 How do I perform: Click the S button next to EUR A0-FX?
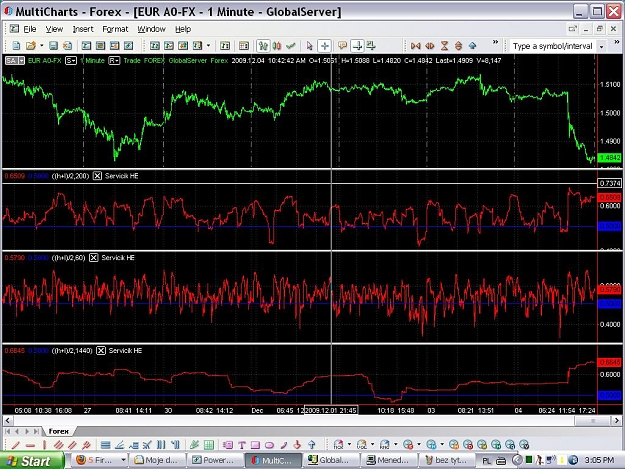pos(71,61)
